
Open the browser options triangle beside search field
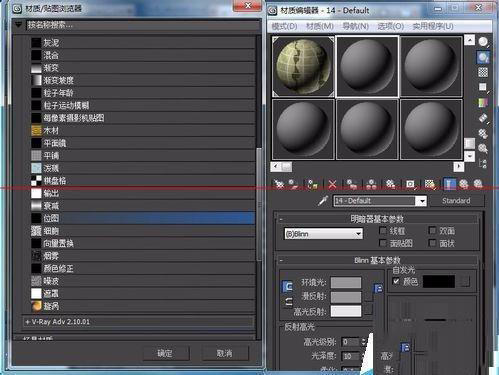18,24
